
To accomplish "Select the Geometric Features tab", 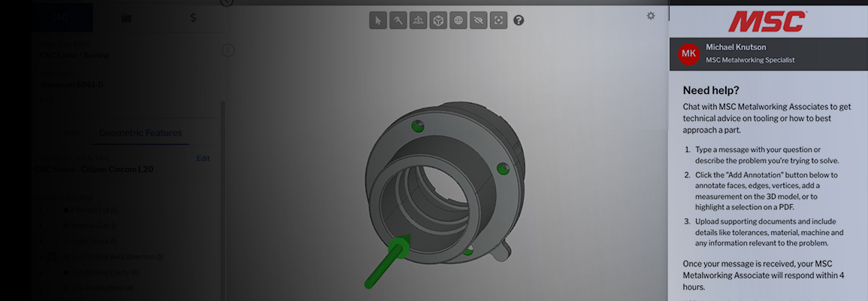I will pyautogui.click(x=140, y=133).
